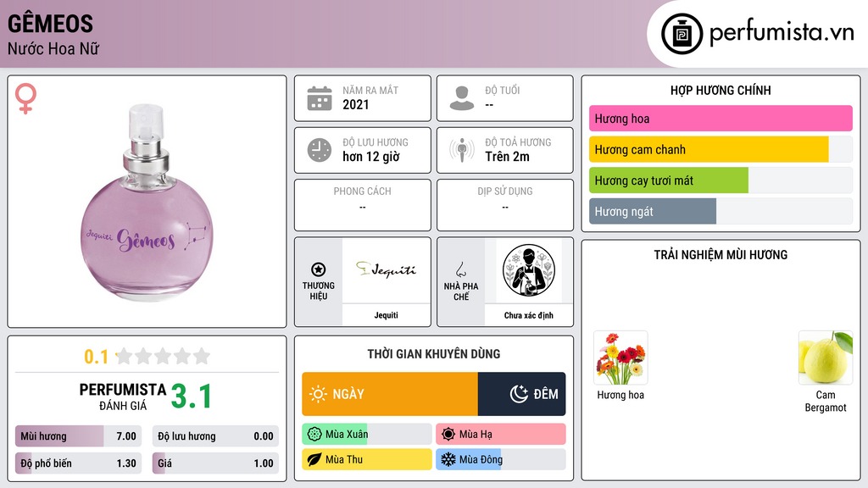The height and width of the screenshot is (488, 868).
Task: Click the Jequiti brand name label
Action: 386,315
